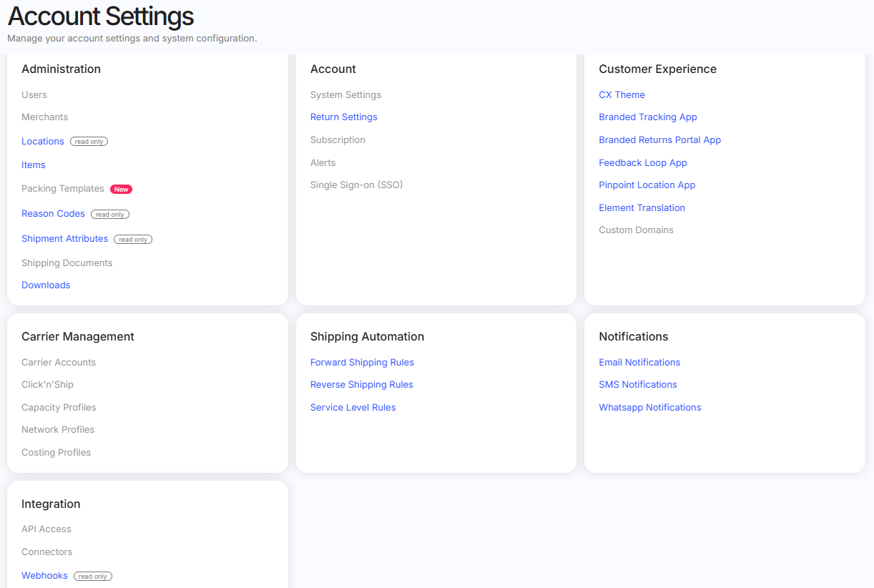Open Reason Codes settings
Viewport: 874px width, 588px height.
click(53, 214)
